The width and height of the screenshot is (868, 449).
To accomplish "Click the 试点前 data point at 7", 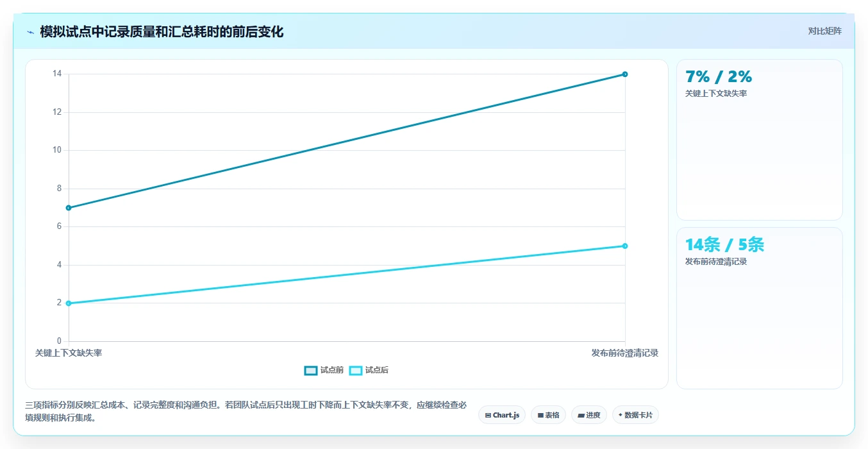I will 69,208.
